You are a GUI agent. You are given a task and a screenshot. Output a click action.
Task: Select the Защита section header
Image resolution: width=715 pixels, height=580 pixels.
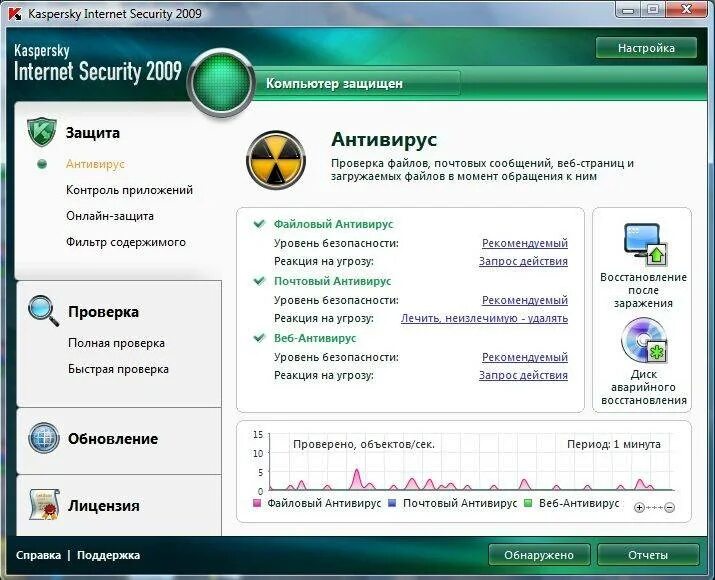(x=93, y=133)
